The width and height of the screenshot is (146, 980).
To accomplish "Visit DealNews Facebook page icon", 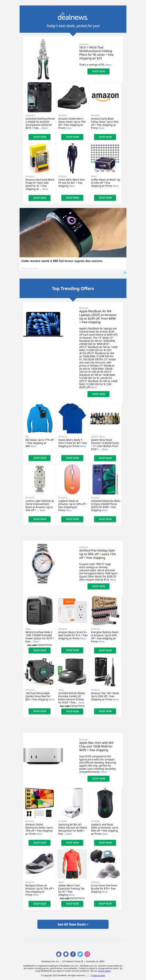I will (73, 954).
